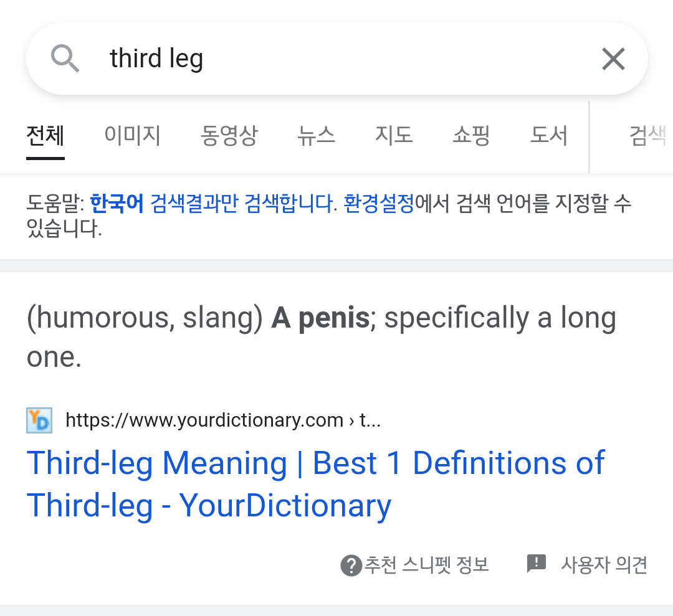Click the featured snippet question mark icon

tap(351, 566)
